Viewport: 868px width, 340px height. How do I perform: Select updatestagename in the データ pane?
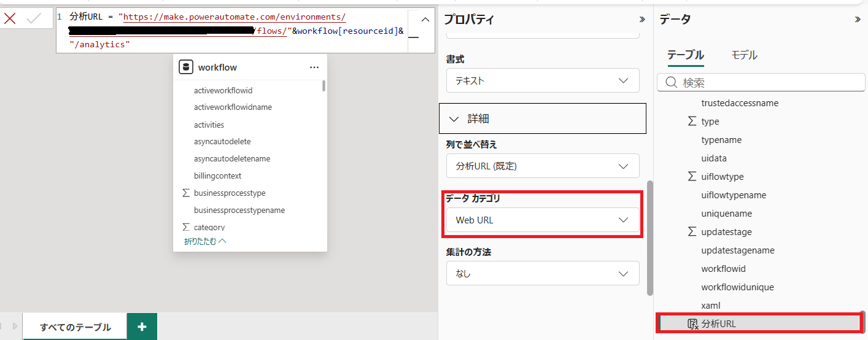[738, 250]
